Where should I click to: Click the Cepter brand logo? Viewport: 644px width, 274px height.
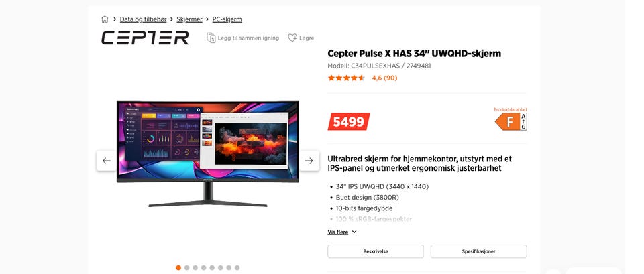pyautogui.click(x=145, y=38)
